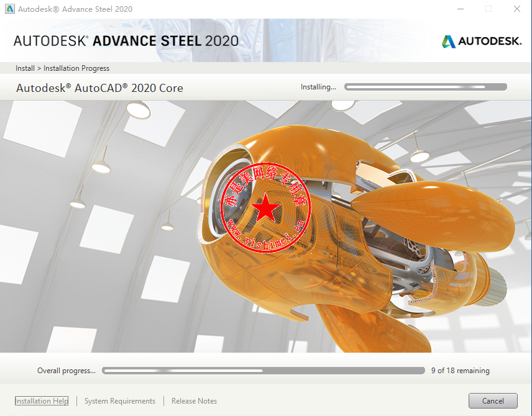Click the Autodesk logo in the header

482,42
